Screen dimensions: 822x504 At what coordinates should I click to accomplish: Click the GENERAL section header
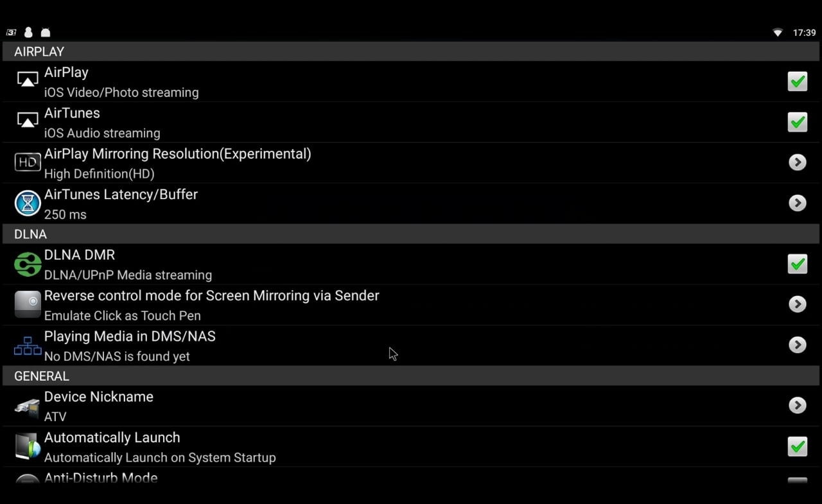pos(41,376)
